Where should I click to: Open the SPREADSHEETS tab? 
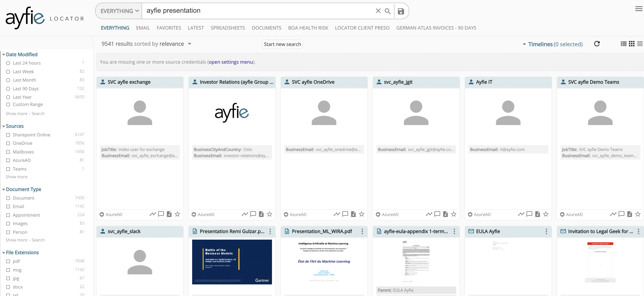(x=228, y=28)
